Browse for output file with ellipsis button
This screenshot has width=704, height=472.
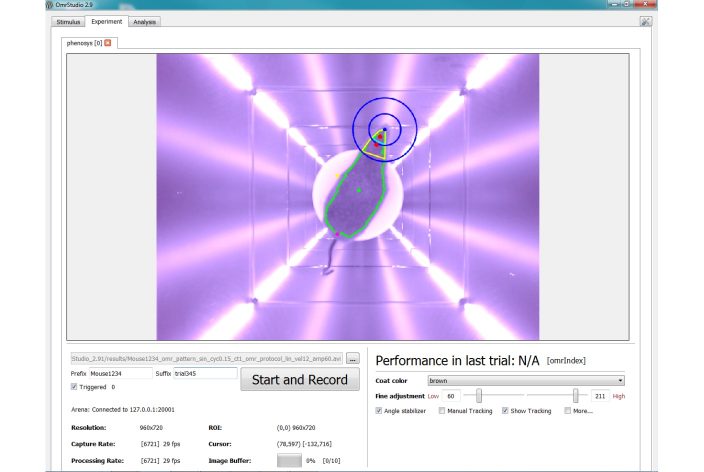click(x=352, y=358)
